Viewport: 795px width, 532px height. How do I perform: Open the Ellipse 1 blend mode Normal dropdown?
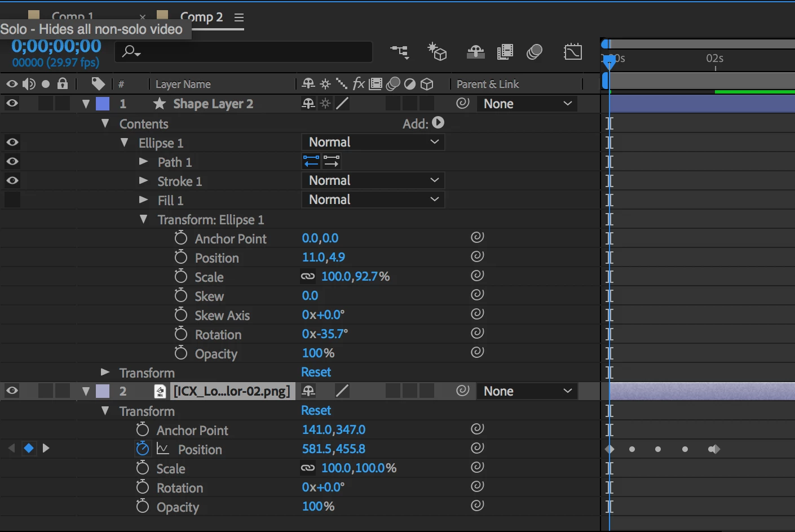click(373, 142)
